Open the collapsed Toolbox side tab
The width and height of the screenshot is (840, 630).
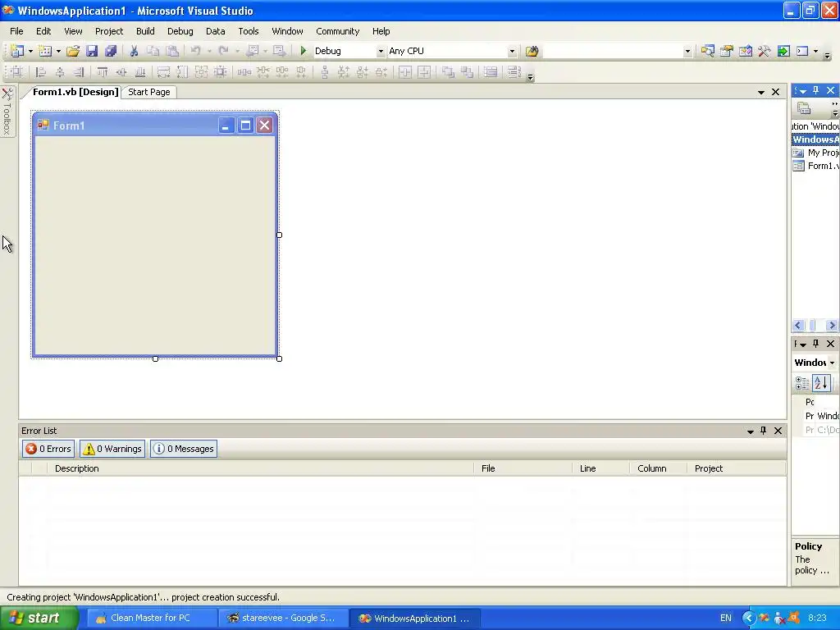coord(7,112)
